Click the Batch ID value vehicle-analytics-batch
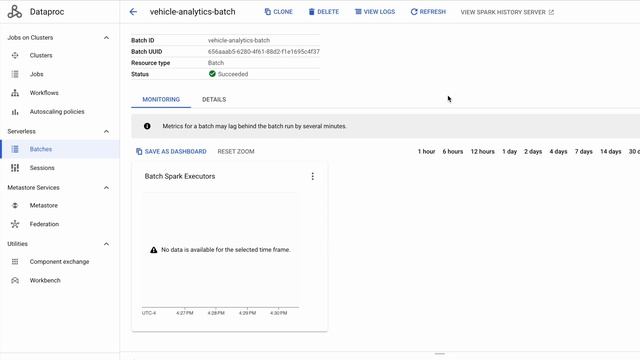 (239, 40)
